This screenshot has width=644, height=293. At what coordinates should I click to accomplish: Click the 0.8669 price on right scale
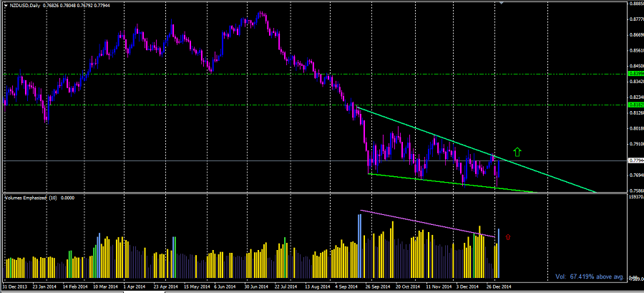pos(634,34)
